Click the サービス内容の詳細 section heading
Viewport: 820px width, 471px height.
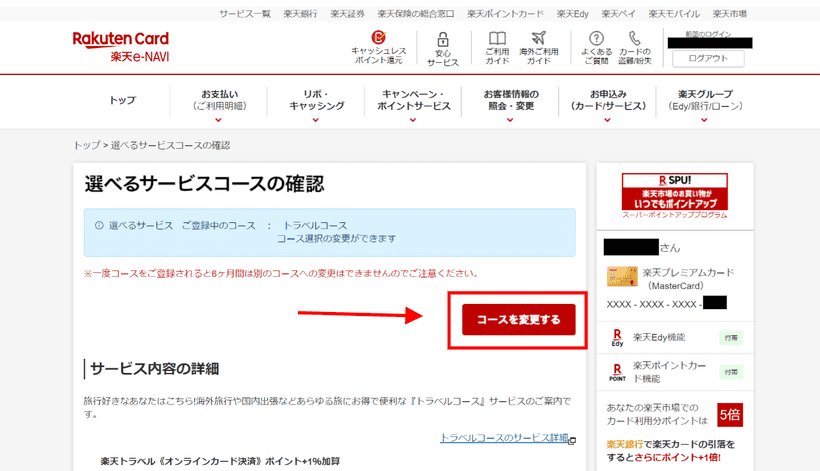tap(154, 369)
